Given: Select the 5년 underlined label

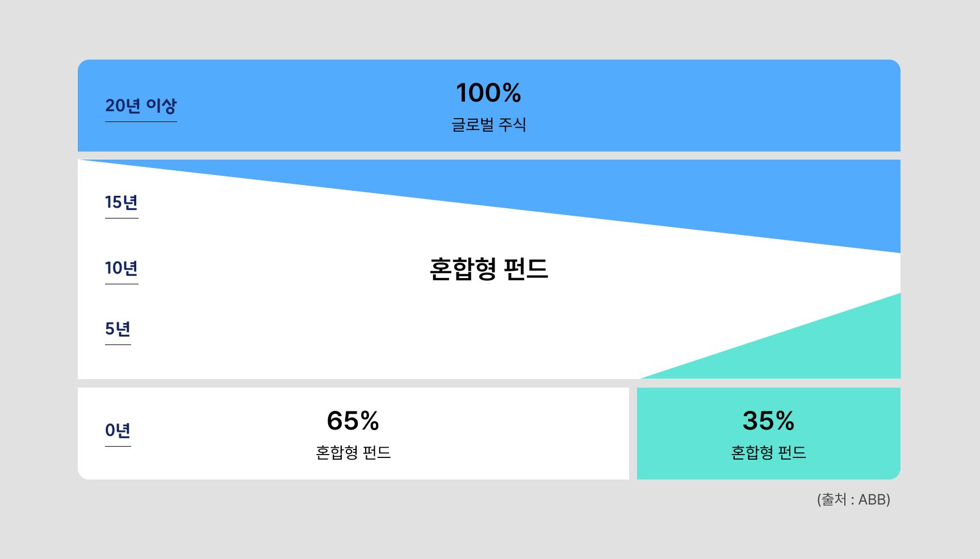Looking at the screenshot, I should [x=118, y=329].
